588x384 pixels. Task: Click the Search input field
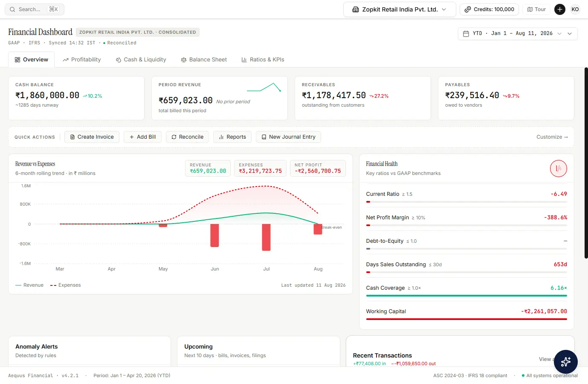pos(35,9)
